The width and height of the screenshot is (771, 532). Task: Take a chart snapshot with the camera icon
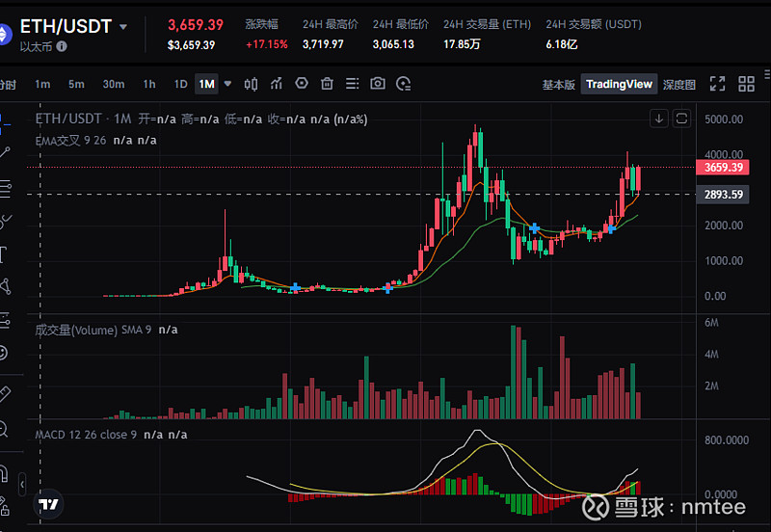(x=378, y=83)
